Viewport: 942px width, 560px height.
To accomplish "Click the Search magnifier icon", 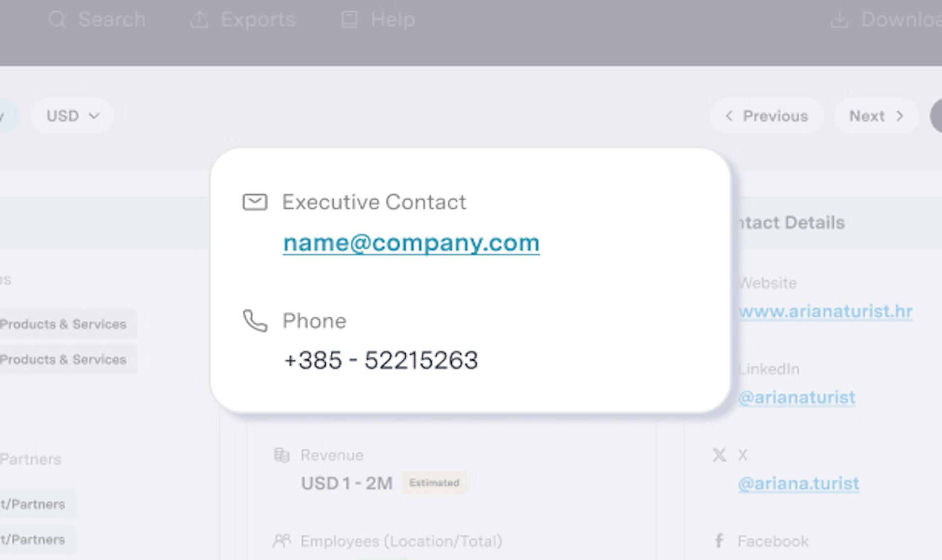I will coord(57,20).
